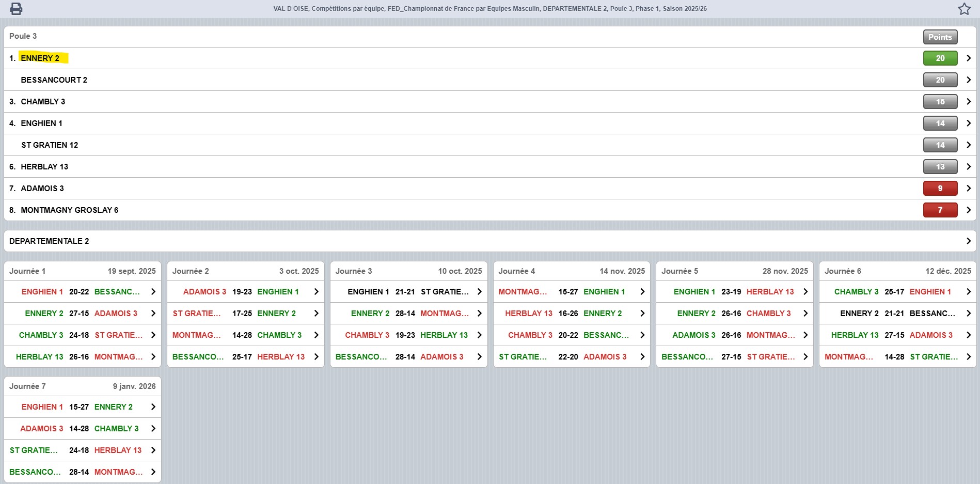Expand HERBLAY 13 standings row chevron

pyautogui.click(x=968, y=167)
